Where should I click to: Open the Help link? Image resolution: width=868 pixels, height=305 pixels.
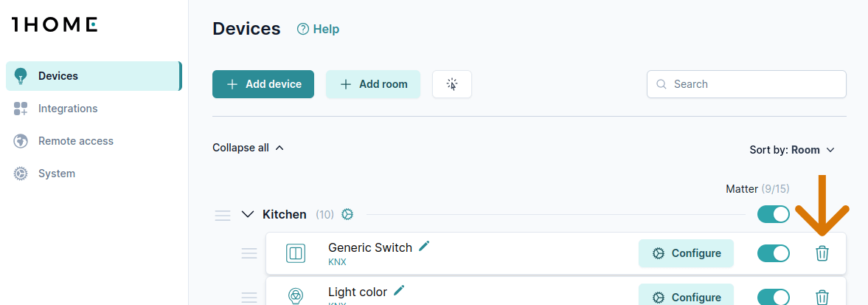(x=318, y=30)
